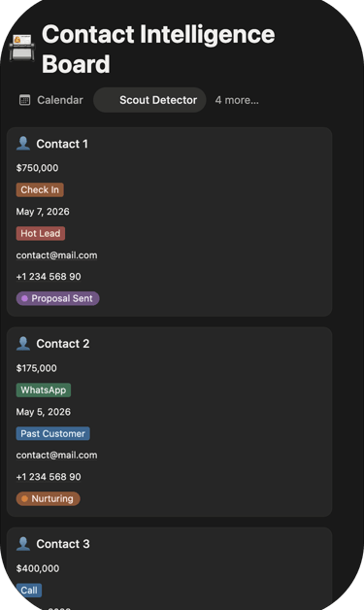Image resolution: width=364 pixels, height=610 pixels.
Task: Click the May 5, 2026 date
Action: (44, 412)
